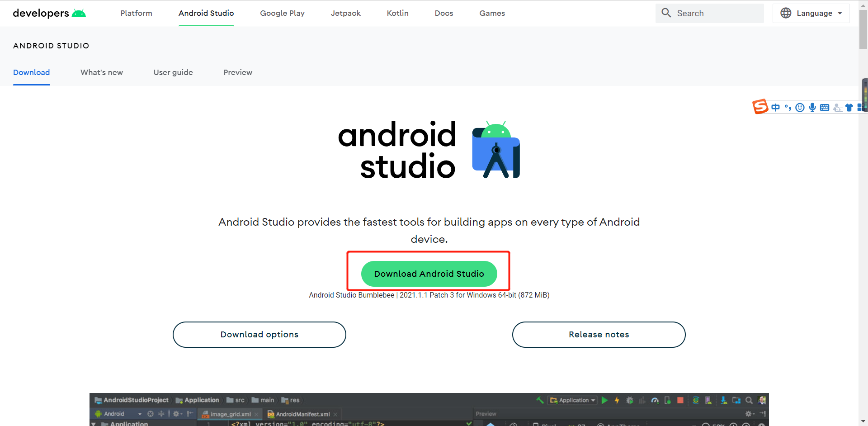This screenshot has width=868, height=426.
Task: Click the res breadcrumb in IDE image
Action: [290, 400]
